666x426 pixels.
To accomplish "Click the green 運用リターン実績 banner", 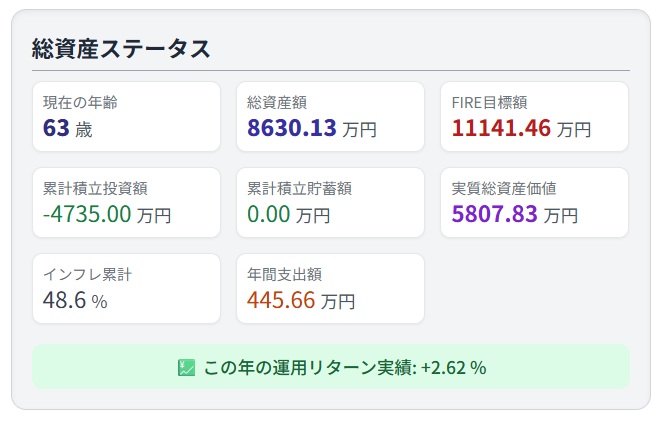I will 331,367.
